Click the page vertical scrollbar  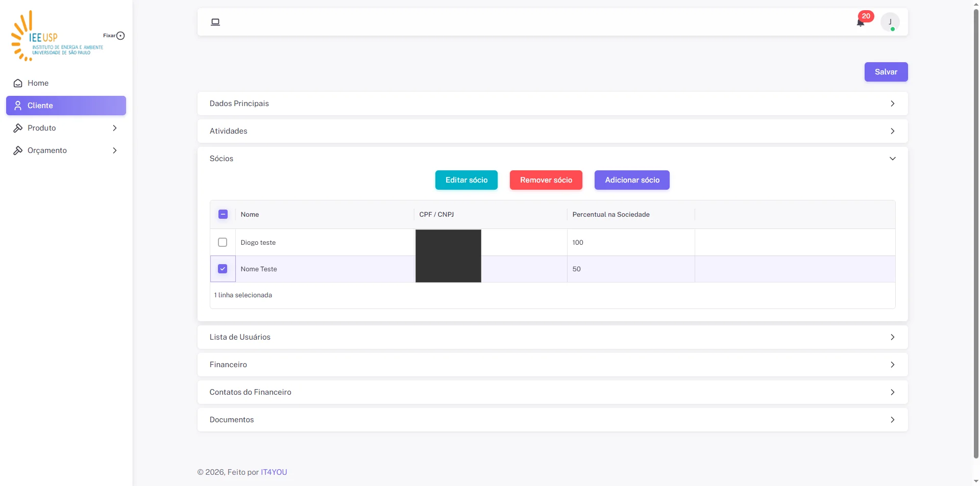coord(976,235)
